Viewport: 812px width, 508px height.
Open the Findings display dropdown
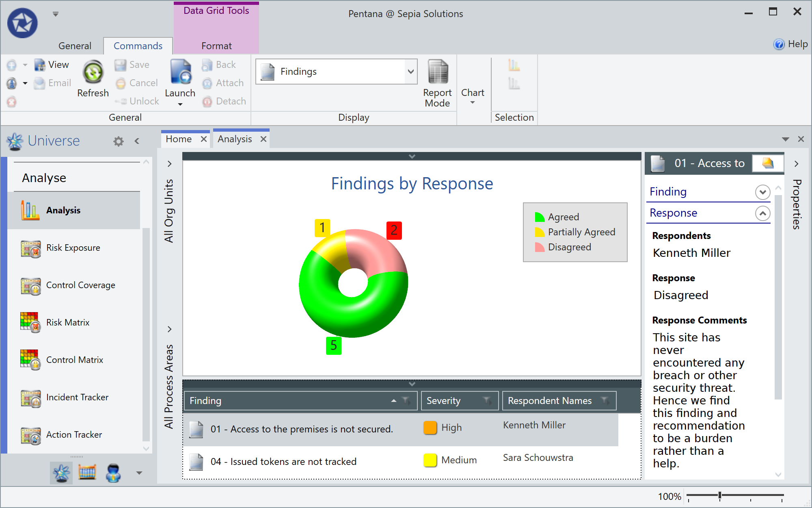click(x=410, y=71)
